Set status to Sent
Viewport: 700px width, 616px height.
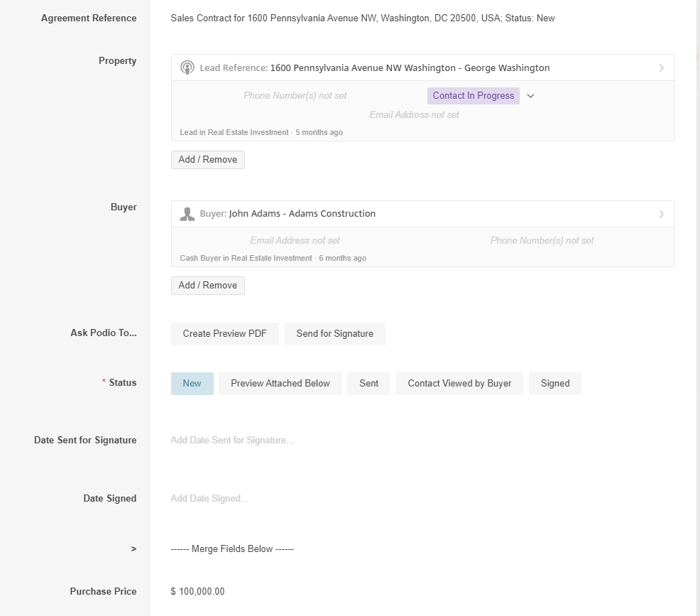[x=368, y=384]
